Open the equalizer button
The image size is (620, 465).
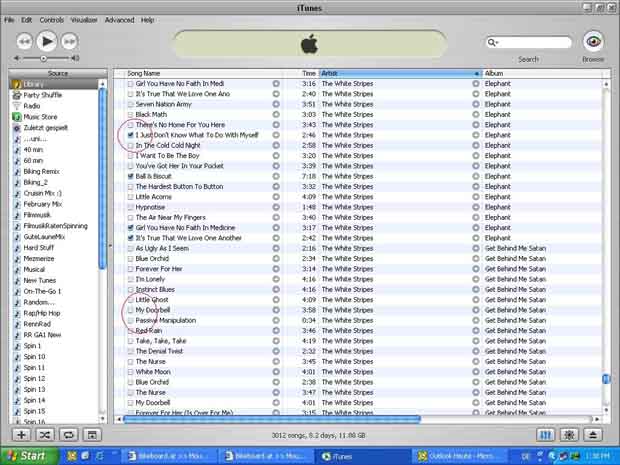tap(546, 435)
